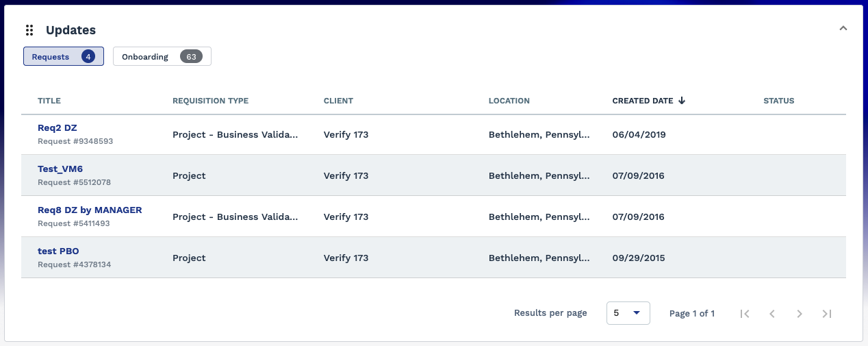This screenshot has height=346, width=868.
Task: Click the Created Date sort arrow
Action: pyautogui.click(x=682, y=101)
